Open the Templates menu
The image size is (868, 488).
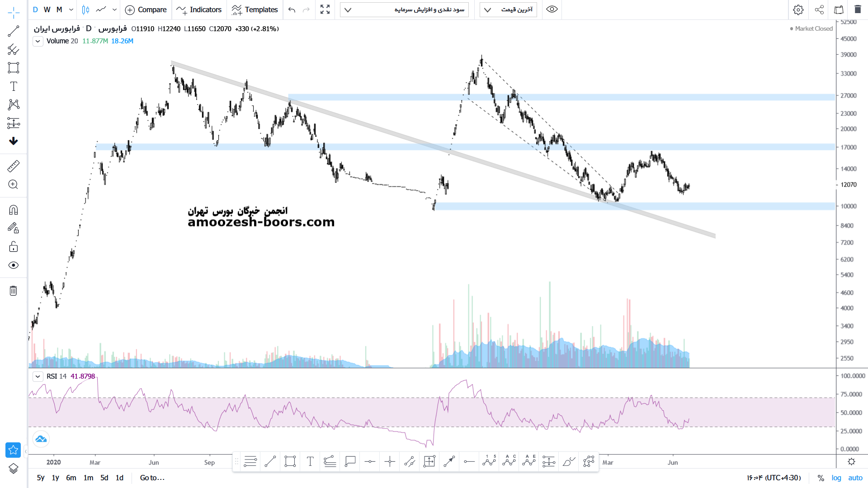(x=255, y=9)
